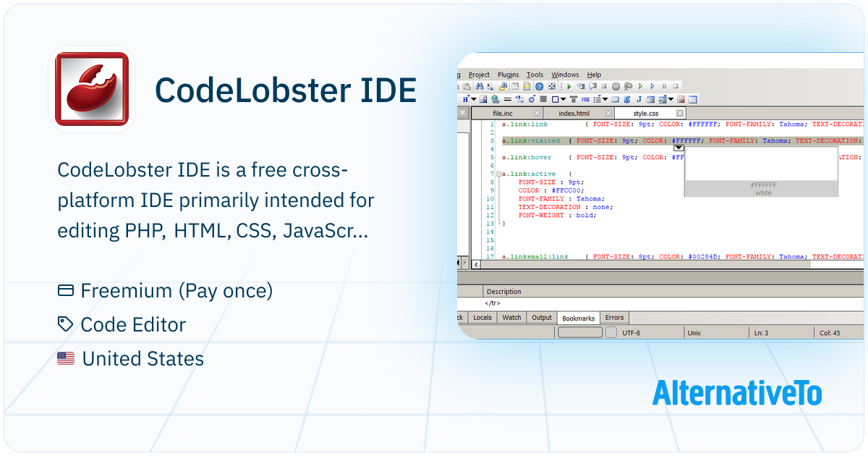Click the globe hyperlink icon
The width and height of the screenshot is (868, 456).
pos(495,99)
